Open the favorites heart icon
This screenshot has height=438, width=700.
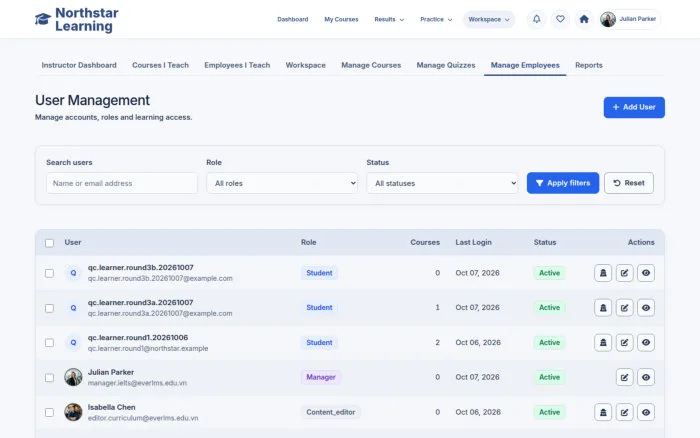pyautogui.click(x=560, y=19)
